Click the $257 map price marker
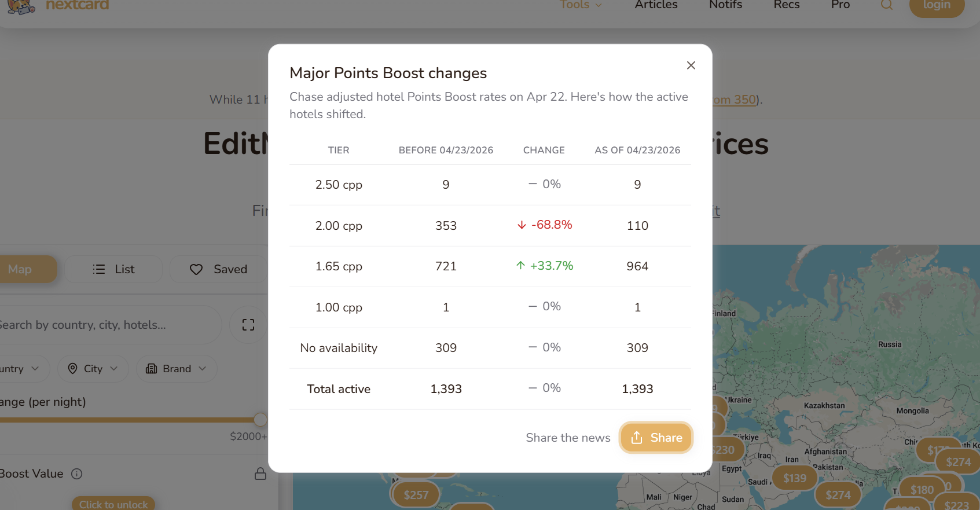980x510 pixels. click(x=416, y=495)
